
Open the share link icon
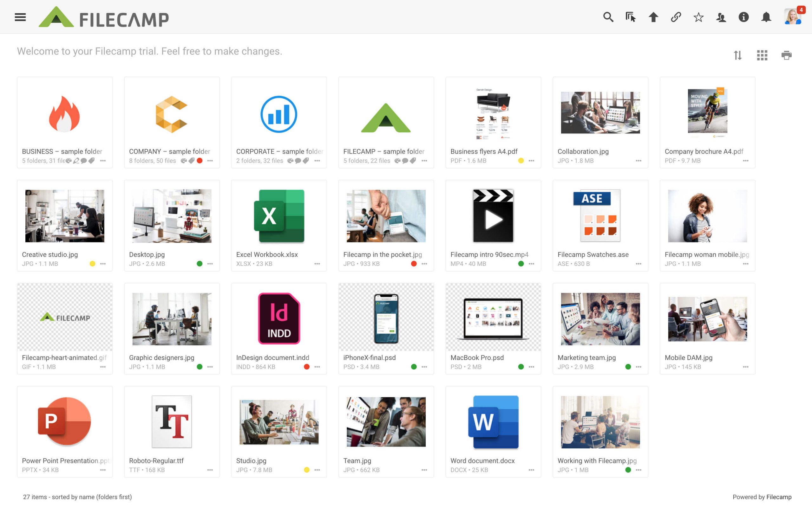coord(676,17)
